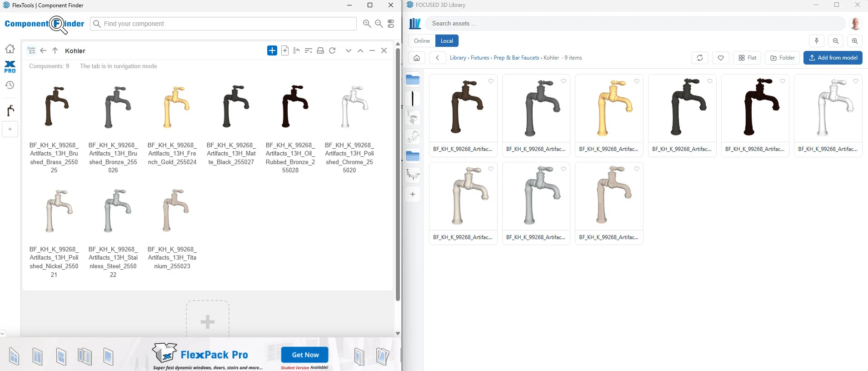868x371 pixels.
Task: Click the Get Now button in FlexPack Pro banner
Action: pyautogui.click(x=305, y=355)
